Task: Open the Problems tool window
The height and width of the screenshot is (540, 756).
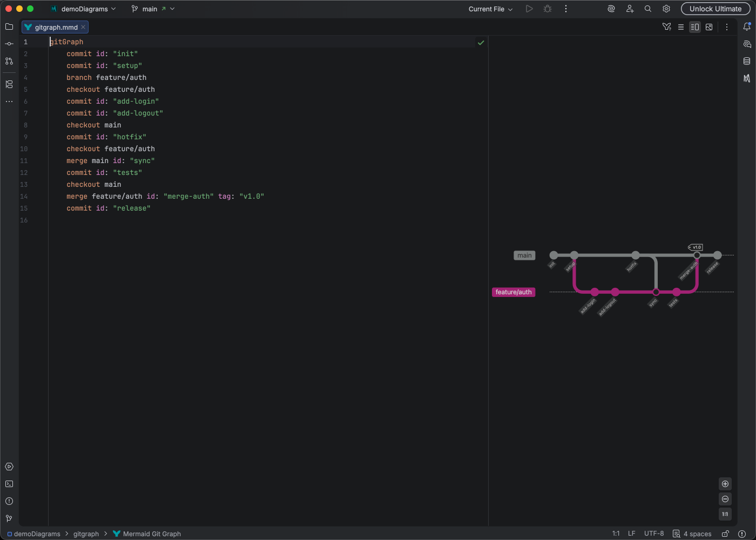Action: coord(9,501)
